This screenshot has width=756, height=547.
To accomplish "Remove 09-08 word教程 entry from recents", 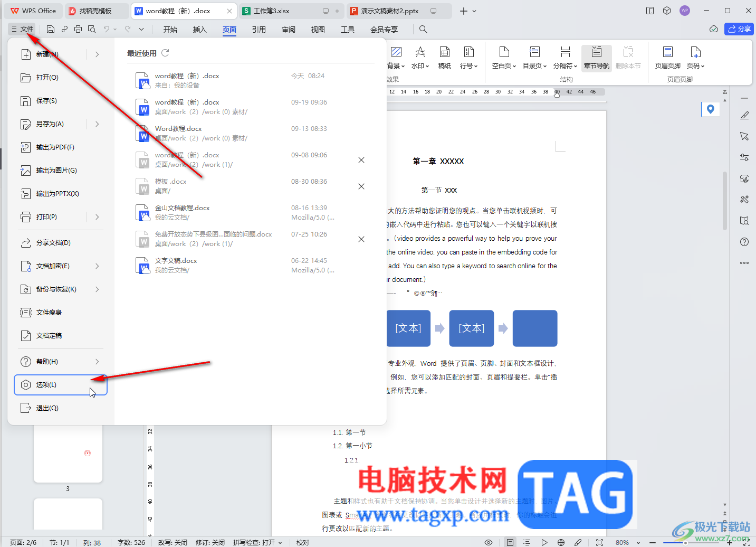I will pos(361,160).
